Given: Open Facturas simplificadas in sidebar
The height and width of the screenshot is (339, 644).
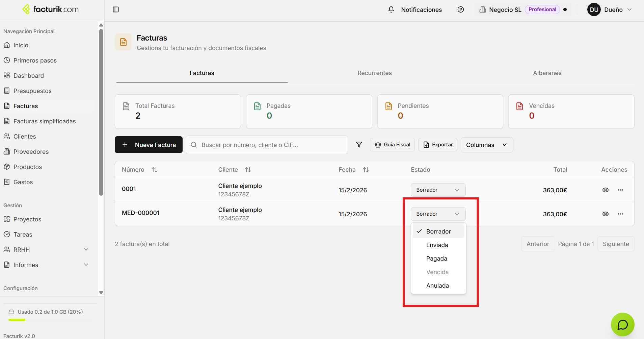Looking at the screenshot, I should pos(49,121).
